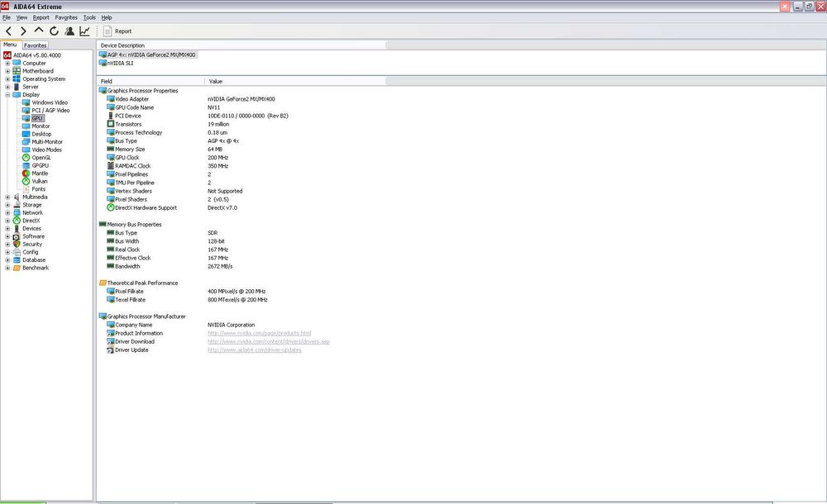Select the Bandwidth row
Viewport: 827px width, 504px height.
coord(170,266)
